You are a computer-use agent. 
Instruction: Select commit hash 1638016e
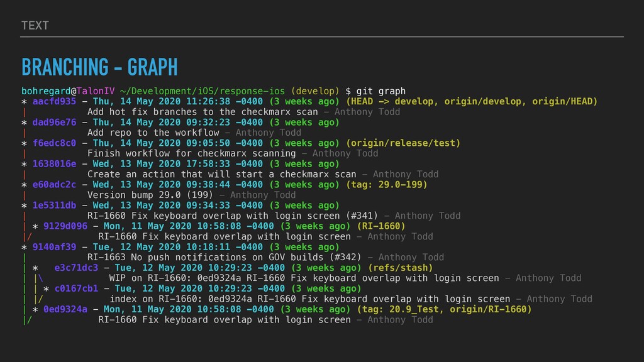(x=54, y=164)
